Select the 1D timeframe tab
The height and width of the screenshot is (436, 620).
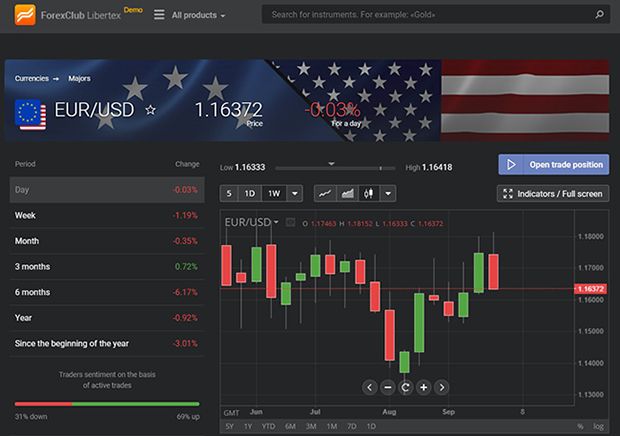click(x=250, y=193)
